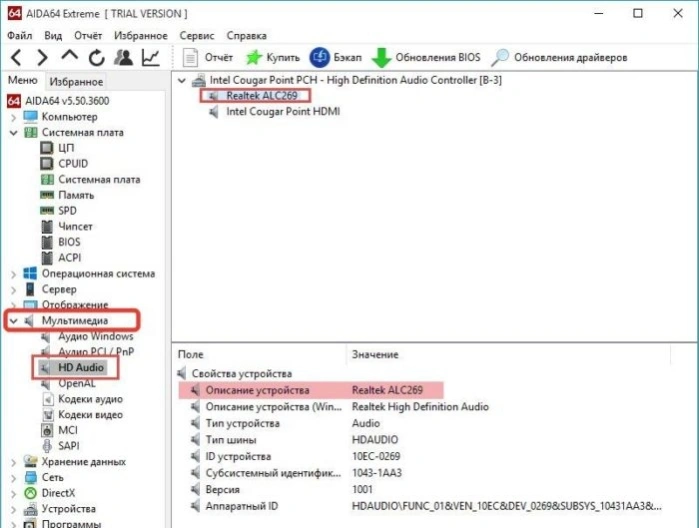
Task: Select Realtek ALC269 in device list
Action: click(x=262, y=95)
